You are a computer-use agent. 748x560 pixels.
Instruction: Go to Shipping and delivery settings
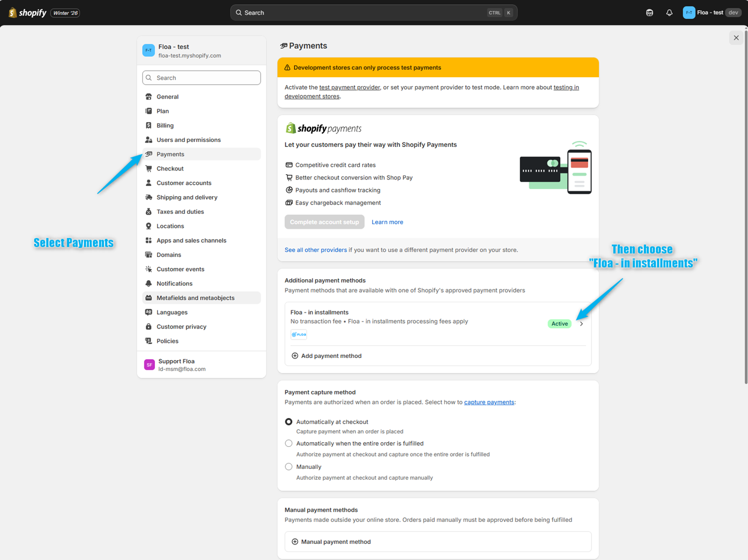[202, 197]
